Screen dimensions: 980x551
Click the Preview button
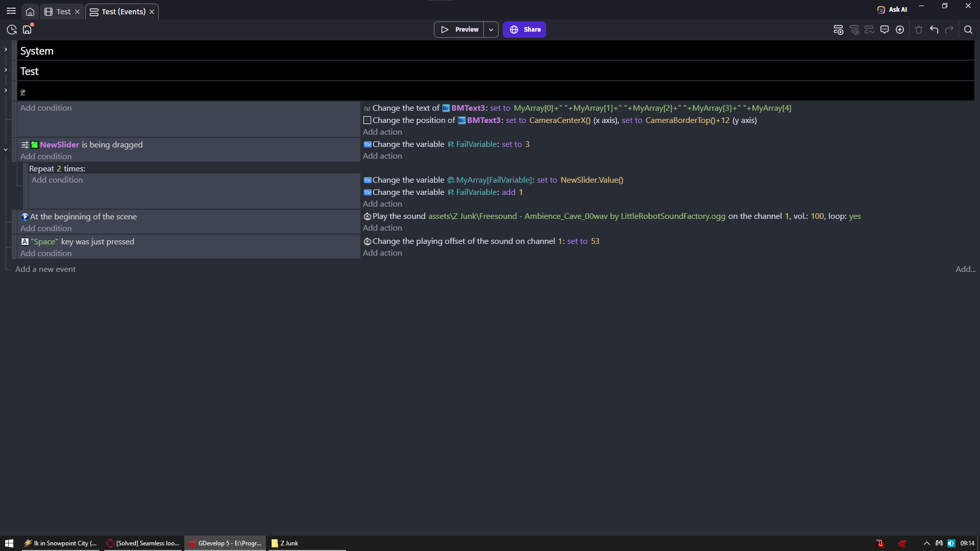point(459,30)
